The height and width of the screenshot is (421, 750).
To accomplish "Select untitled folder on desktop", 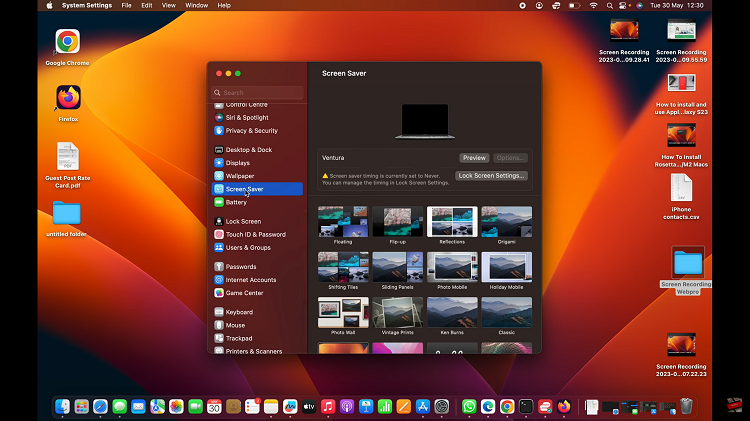I will pyautogui.click(x=66, y=219).
